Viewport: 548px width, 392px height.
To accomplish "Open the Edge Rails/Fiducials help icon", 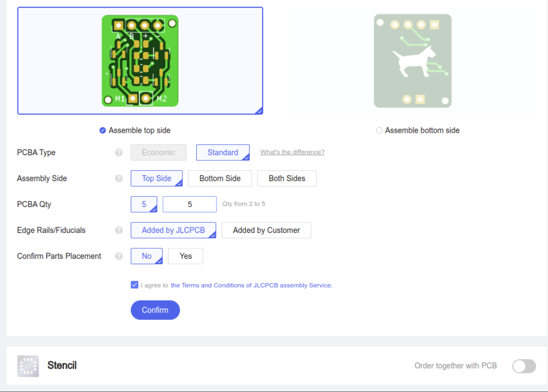I will click(118, 230).
